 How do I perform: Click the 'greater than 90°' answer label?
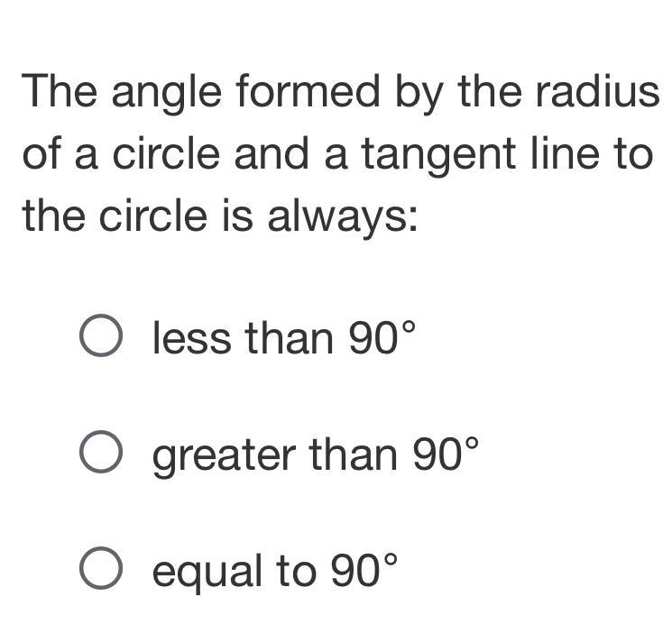pos(315,455)
